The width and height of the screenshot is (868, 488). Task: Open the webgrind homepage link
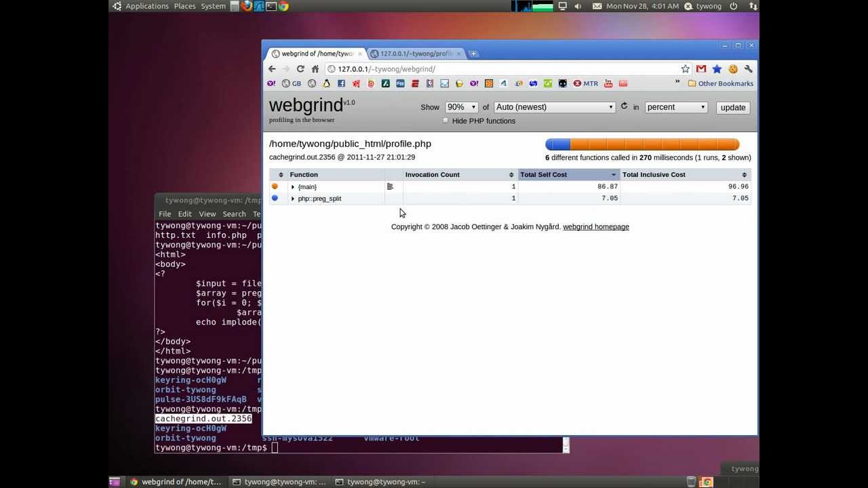tap(595, 227)
